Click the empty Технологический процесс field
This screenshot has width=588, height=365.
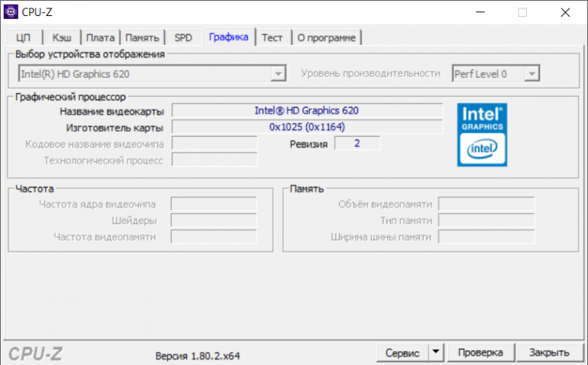coord(215,160)
